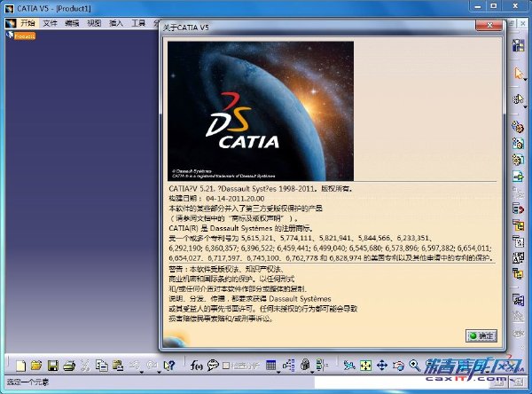Image resolution: width=532 pixels, height=394 pixels.
Task: Click the Paste clipboard icon
Action: (x=118, y=366)
